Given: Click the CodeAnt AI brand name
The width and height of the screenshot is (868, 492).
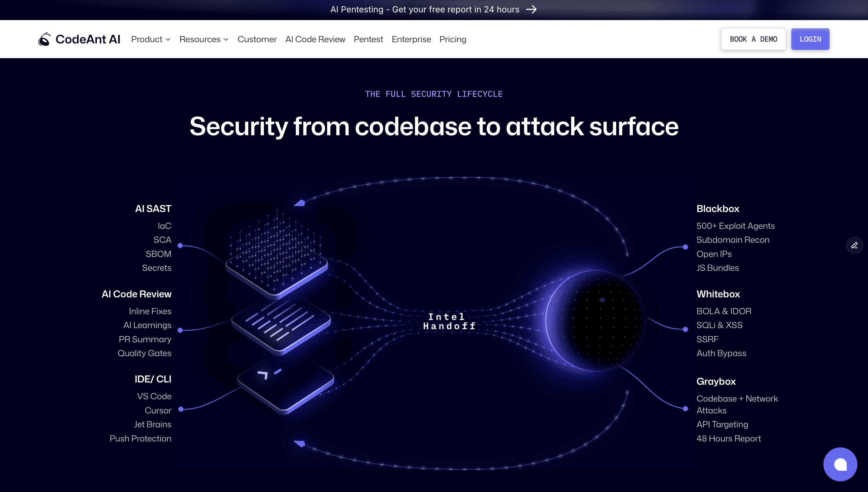Looking at the screenshot, I should click(88, 39).
